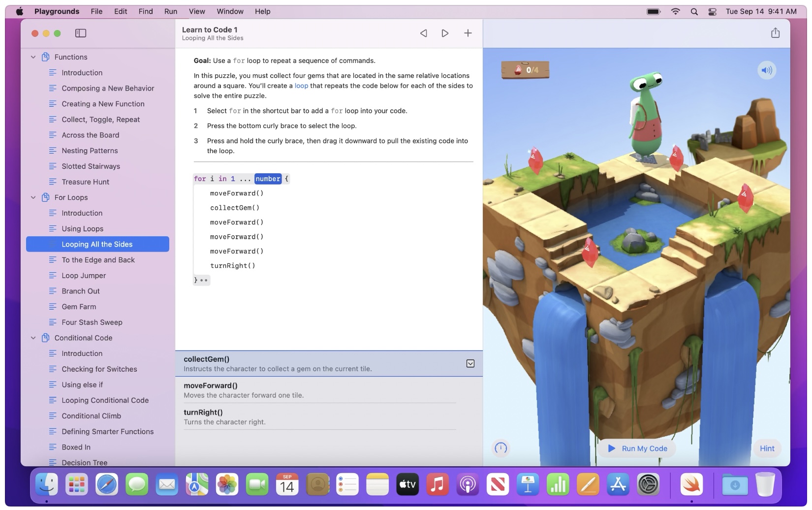Open FaceTime from the Dock
The image size is (812, 510).
[x=257, y=485]
